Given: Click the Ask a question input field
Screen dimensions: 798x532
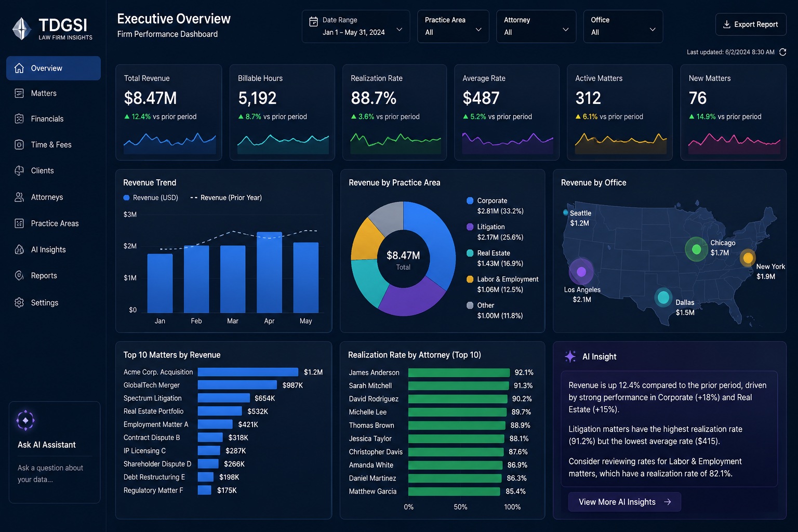Looking at the screenshot, I should [54, 474].
